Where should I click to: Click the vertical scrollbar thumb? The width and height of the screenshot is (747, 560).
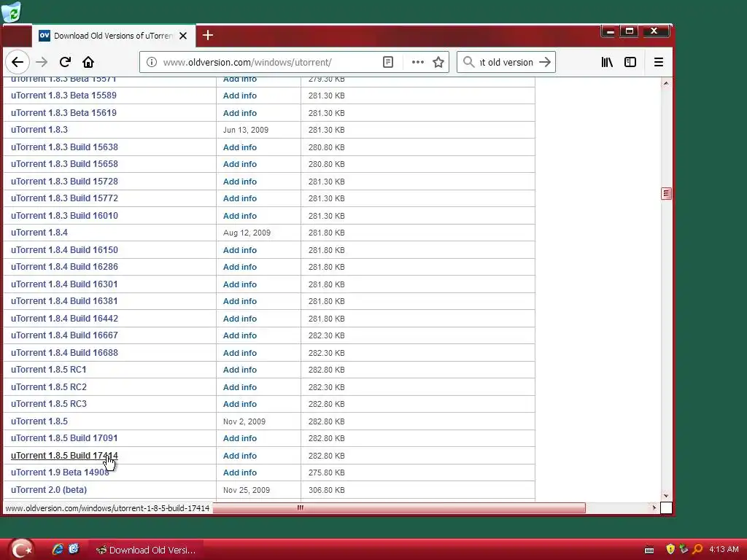(x=666, y=194)
